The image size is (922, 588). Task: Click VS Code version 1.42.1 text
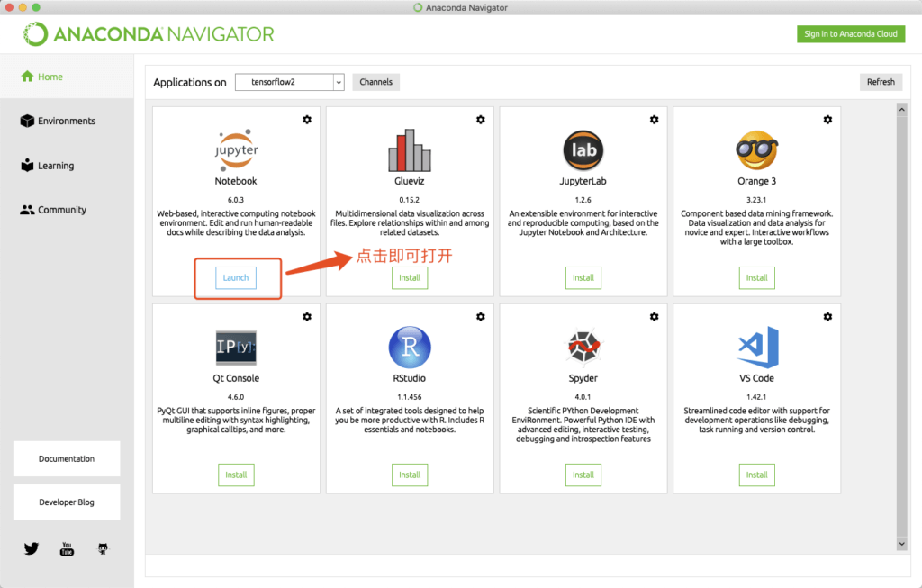click(x=756, y=397)
